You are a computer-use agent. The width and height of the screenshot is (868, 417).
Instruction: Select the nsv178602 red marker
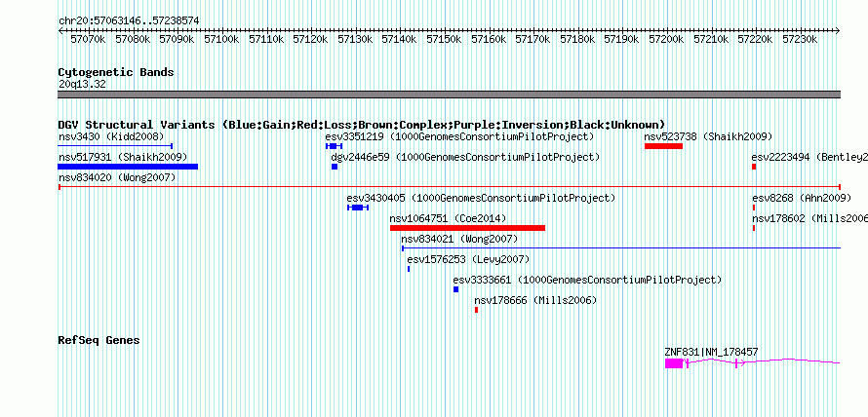(x=754, y=228)
